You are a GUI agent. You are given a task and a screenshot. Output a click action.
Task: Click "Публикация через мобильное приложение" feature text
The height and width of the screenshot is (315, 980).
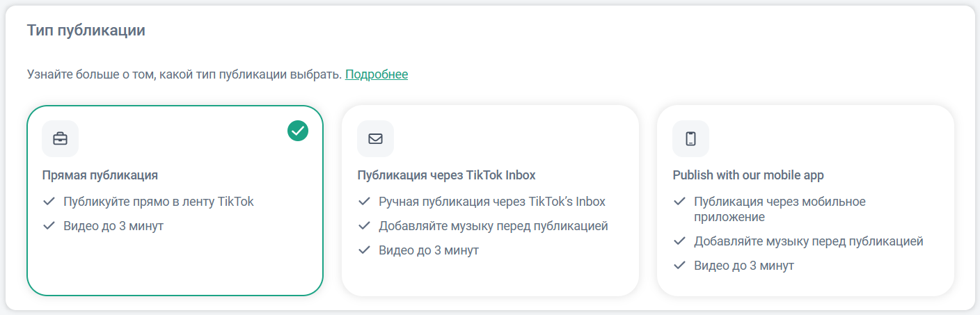(x=780, y=209)
